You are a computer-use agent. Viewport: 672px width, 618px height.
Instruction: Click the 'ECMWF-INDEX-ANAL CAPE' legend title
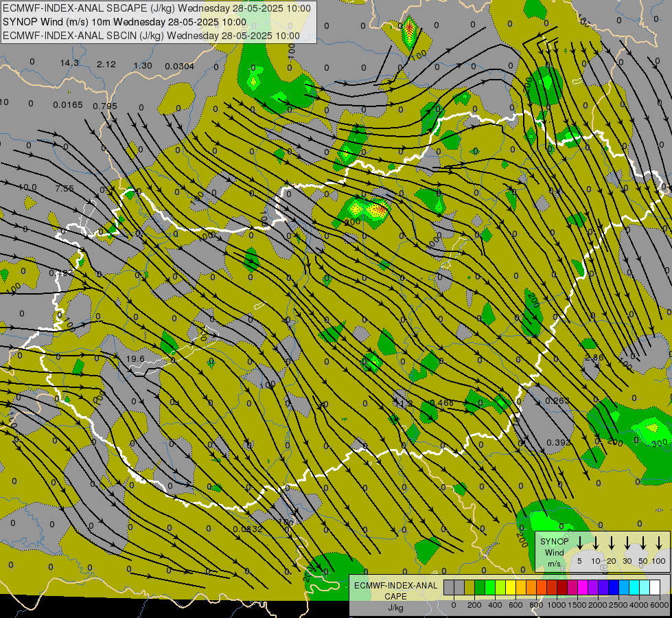tap(395, 591)
